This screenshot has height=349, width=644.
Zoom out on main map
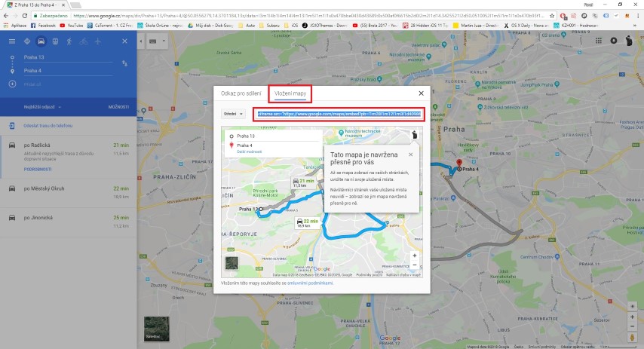tap(632, 326)
